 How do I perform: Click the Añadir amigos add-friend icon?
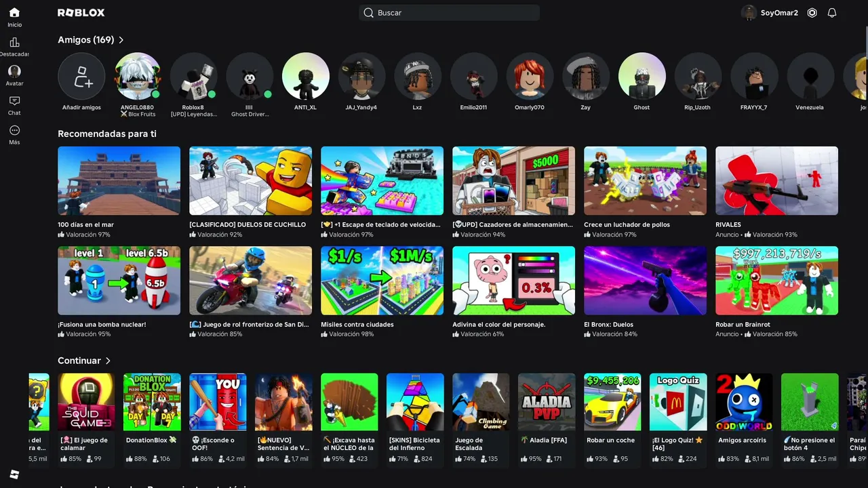81,76
